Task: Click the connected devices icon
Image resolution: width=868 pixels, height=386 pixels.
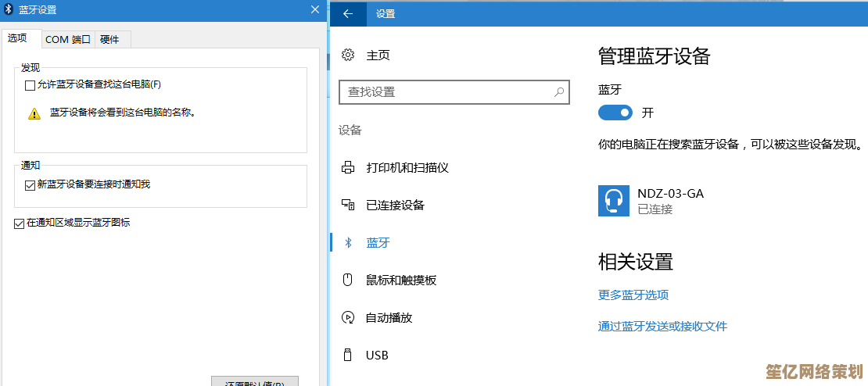Action: point(349,205)
